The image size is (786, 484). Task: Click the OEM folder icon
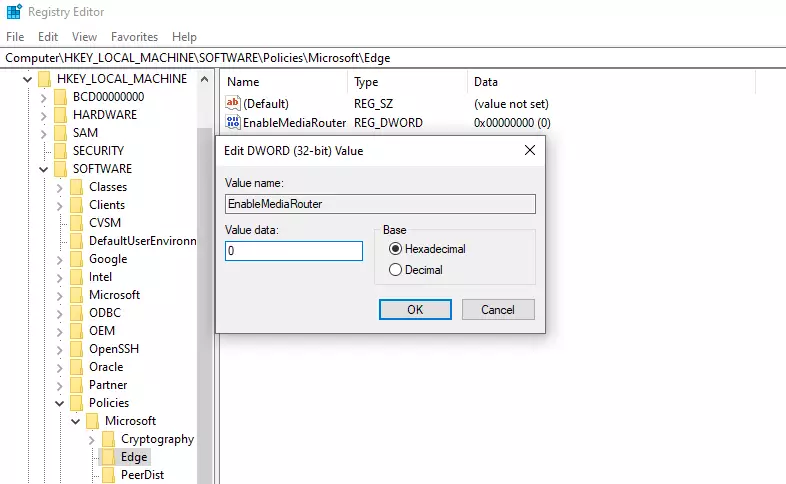[77, 331]
